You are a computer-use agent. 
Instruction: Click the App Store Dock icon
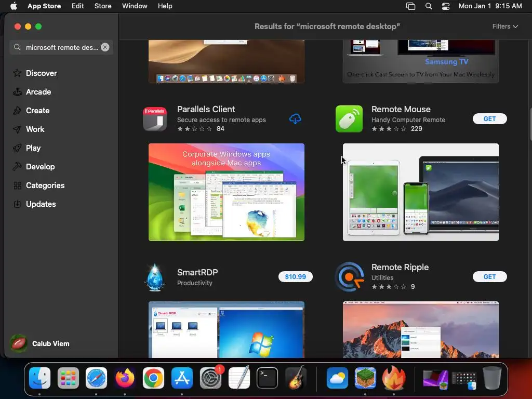click(182, 378)
